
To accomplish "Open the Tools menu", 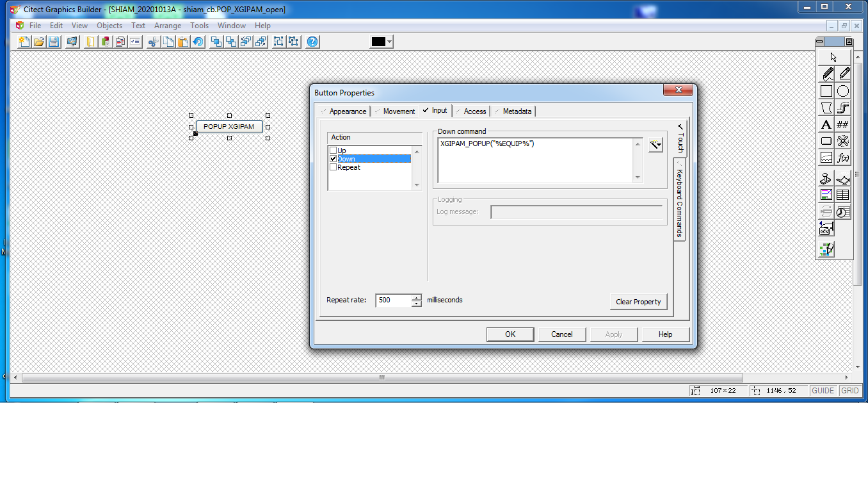I will pyautogui.click(x=200, y=26).
